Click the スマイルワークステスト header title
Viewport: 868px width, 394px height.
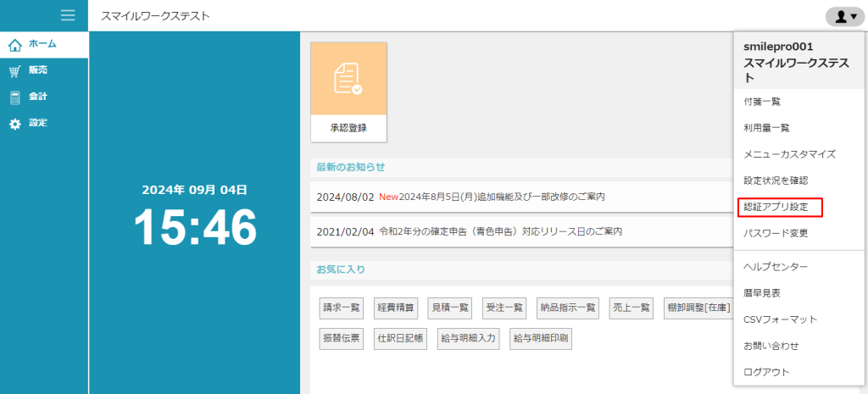(155, 16)
